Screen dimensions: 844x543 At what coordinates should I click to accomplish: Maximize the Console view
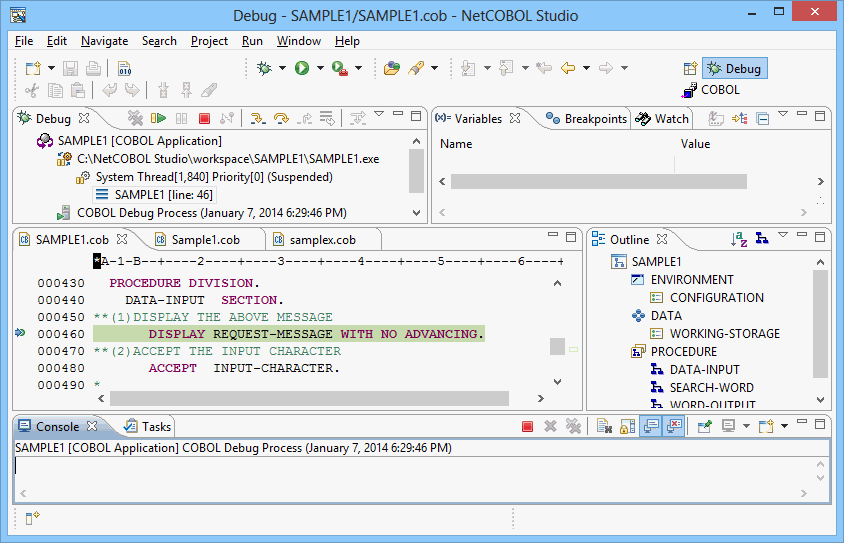[820, 424]
